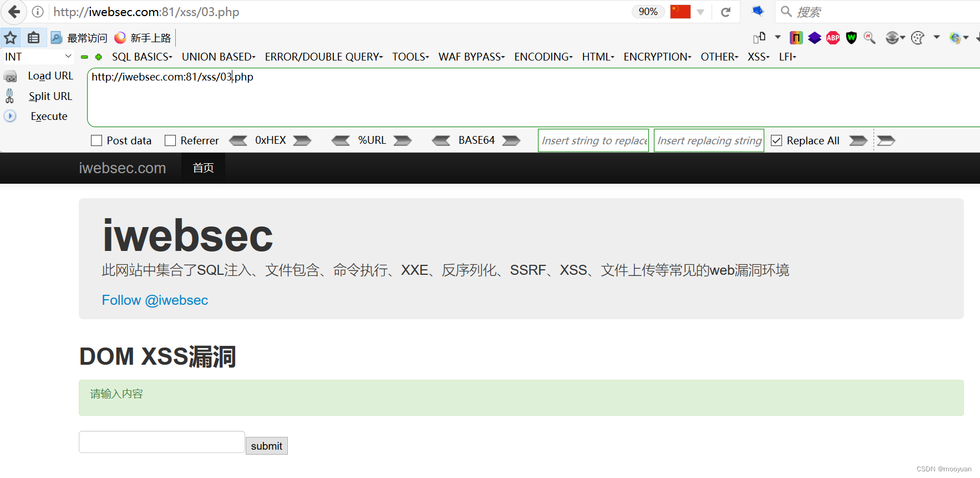URL-decode with arrow left of %URL
This screenshot has height=478, width=980.
[x=341, y=140]
